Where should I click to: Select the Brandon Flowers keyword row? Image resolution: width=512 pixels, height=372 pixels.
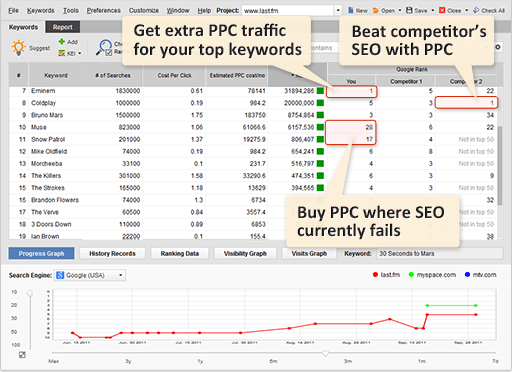coord(253,200)
